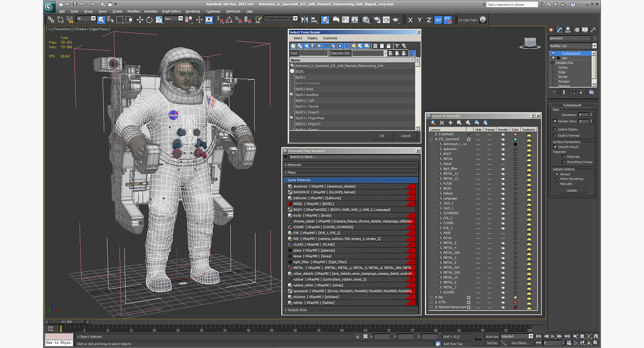Open the Key Filters button

520,343
